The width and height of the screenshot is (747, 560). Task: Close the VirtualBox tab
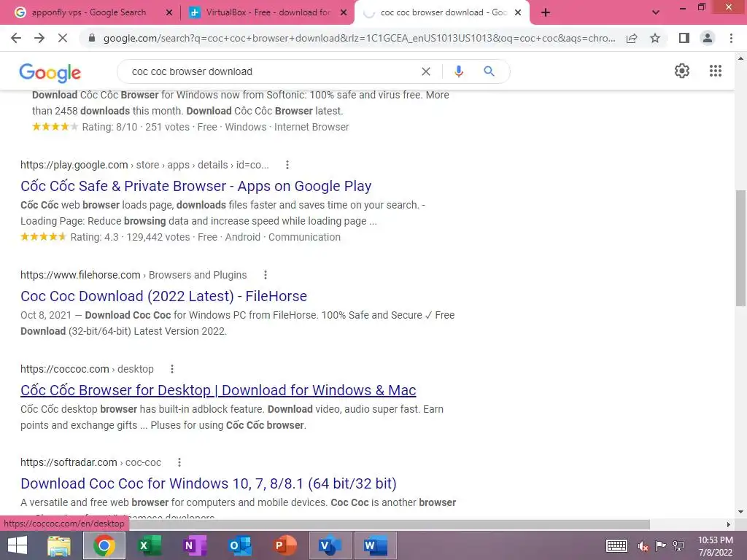pyautogui.click(x=344, y=12)
